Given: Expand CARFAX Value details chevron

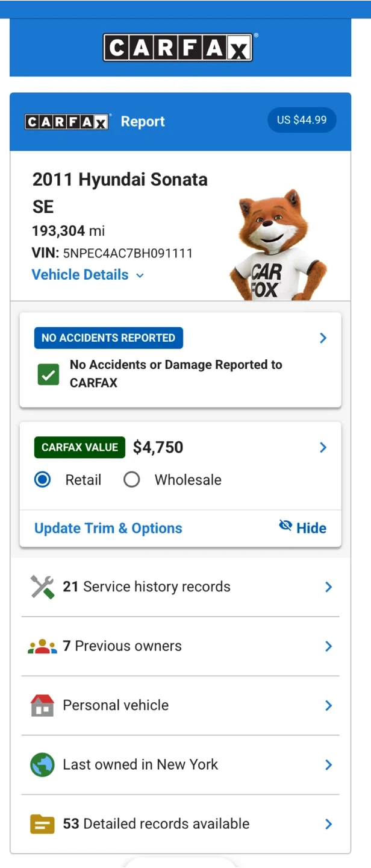Looking at the screenshot, I should [x=323, y=447].
